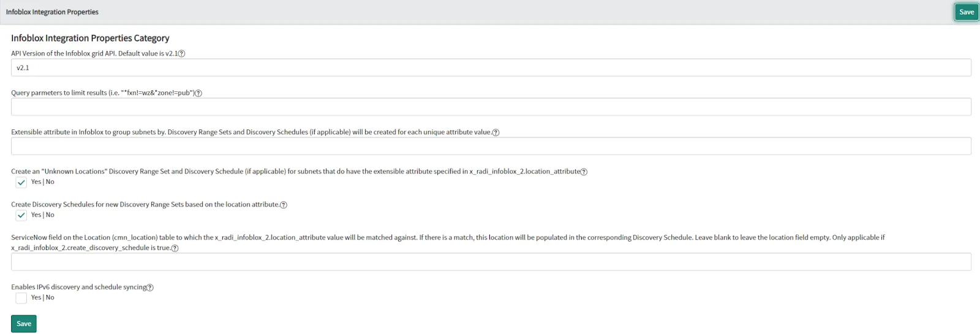
Task: Focus the cmn_location ServiceNow field input
Action: [491, 262]
